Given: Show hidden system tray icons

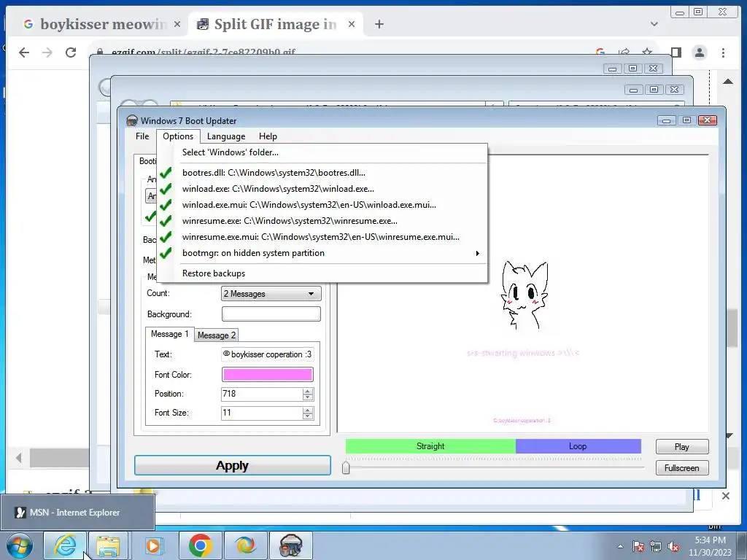Looking at the screenshot, I should [x=620, y=546].
